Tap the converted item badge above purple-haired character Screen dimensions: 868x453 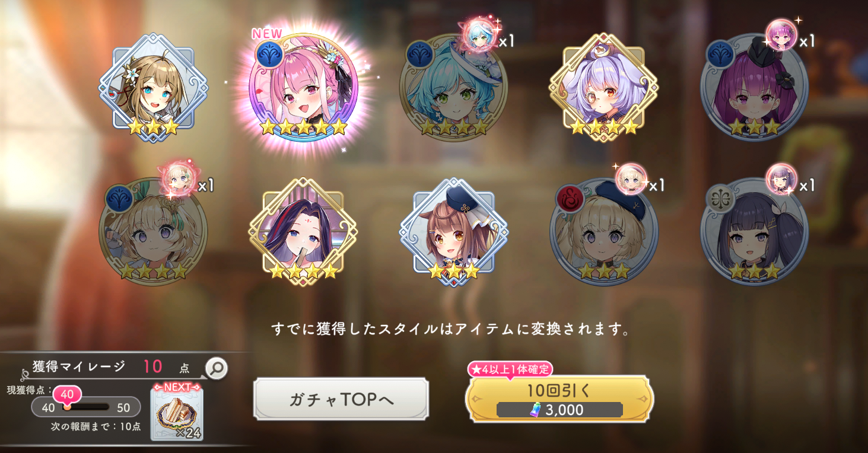(x=781, y=34)
